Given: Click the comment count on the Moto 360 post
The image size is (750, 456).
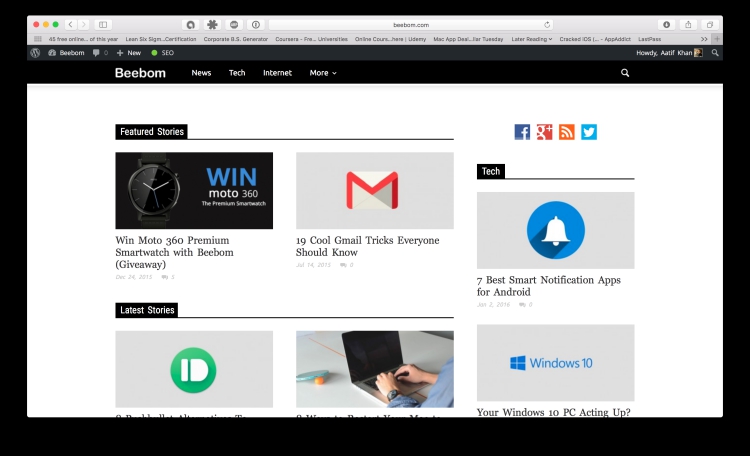Looking at the screenshot, I should 168,277.
